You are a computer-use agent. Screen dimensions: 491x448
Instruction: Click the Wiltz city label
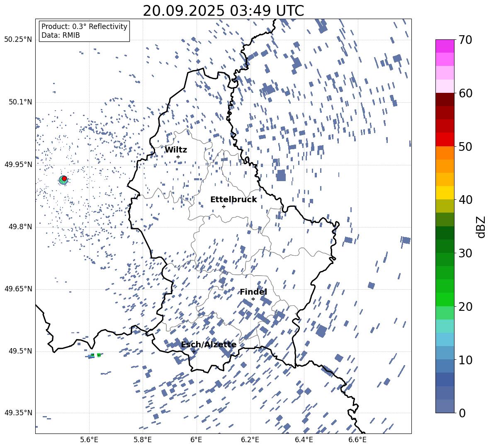pyautogui.click(x=176, y=150)
